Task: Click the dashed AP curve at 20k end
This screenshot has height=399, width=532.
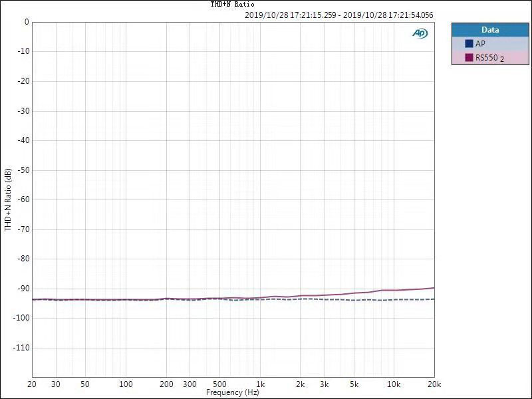Action: click(x=432, y=299)
